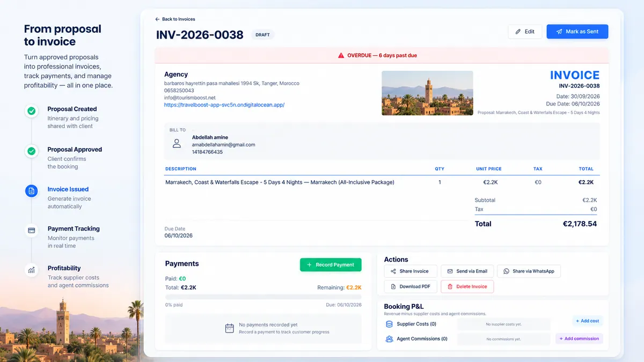Edit this invoice
The height and width of the screenshot is (362, 644).
[525, 32]
